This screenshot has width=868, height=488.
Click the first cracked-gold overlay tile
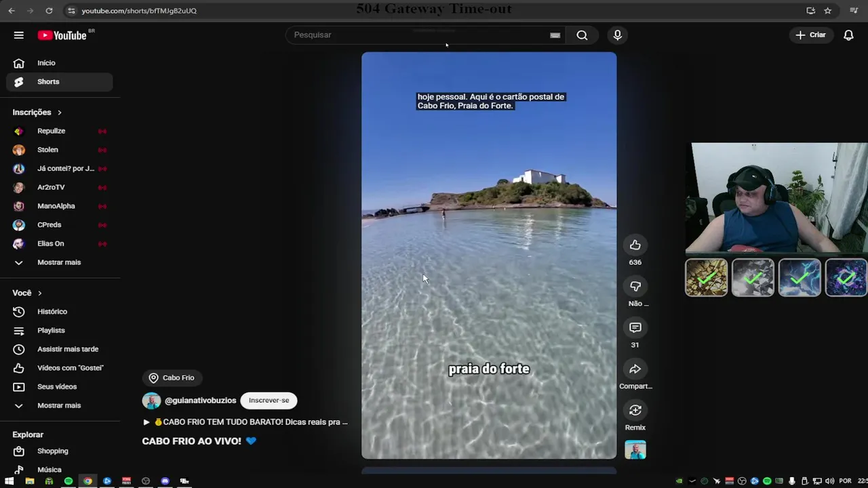click(x=706, y=278)
